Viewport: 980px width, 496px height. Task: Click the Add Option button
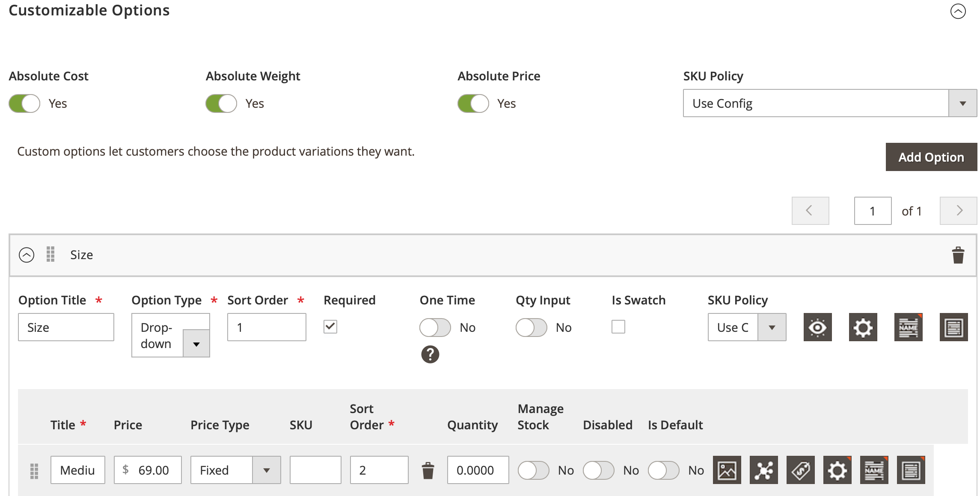pos(931,157)
